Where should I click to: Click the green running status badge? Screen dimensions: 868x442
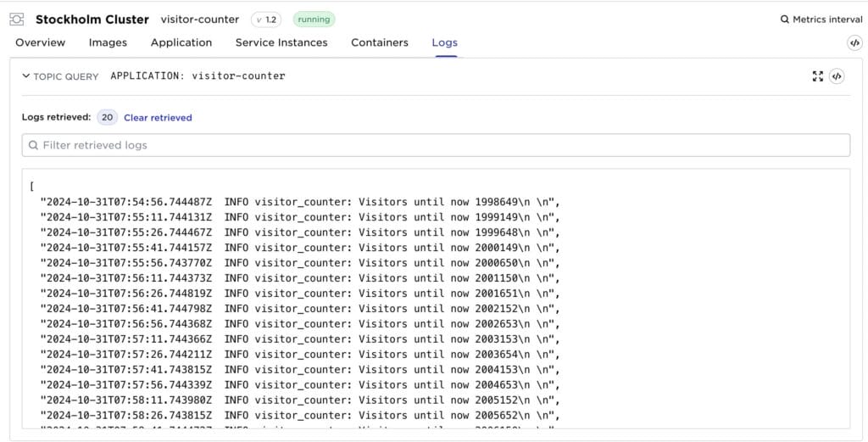tap(314, 20)
